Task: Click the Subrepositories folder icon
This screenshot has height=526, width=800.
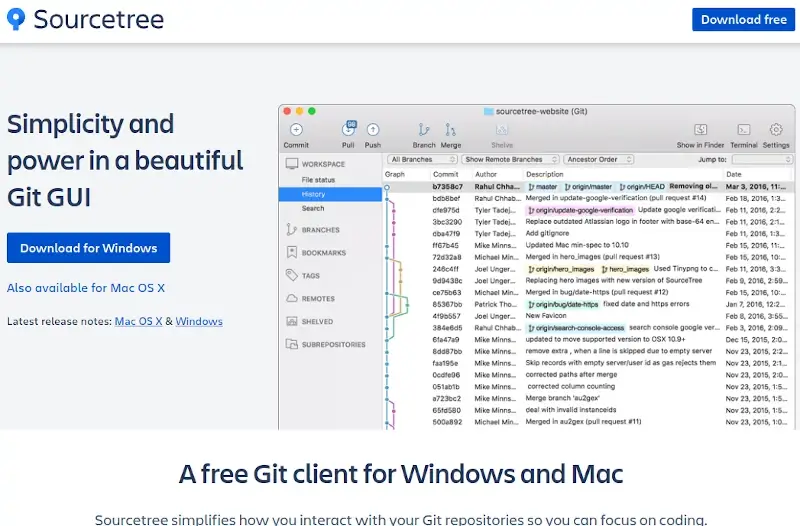Action: (x=292, y=344)
